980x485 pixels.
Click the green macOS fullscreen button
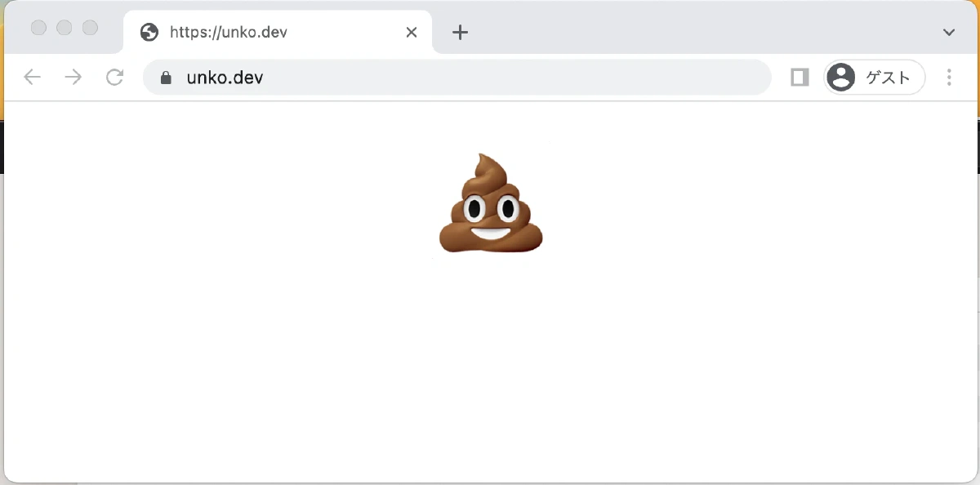[x=89, y=27]
